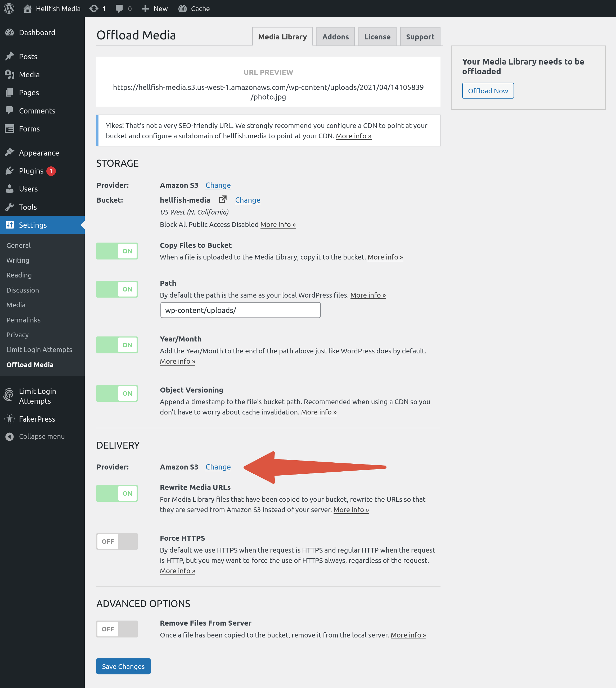Click the WordPress logo in the admin bar
Image resolution: width=616 pixels, height=688 pixels.
(9, 8)
